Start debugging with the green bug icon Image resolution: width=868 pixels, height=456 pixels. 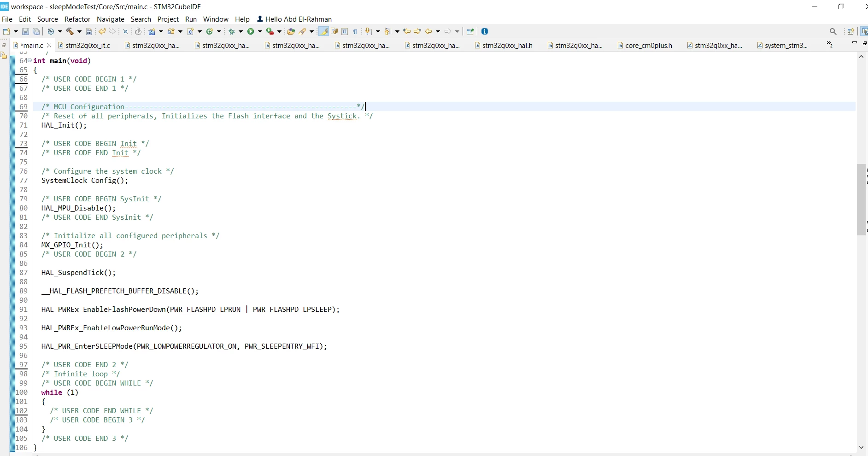click(232, 31)
